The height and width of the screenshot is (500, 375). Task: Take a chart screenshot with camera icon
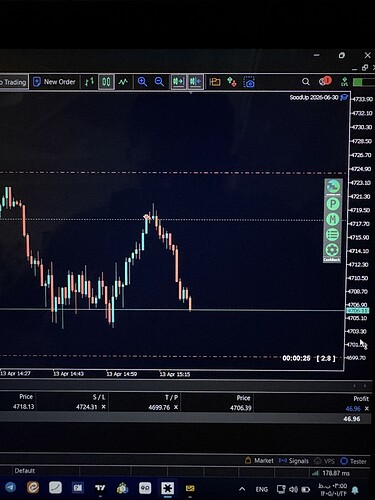tap(249, 82)
